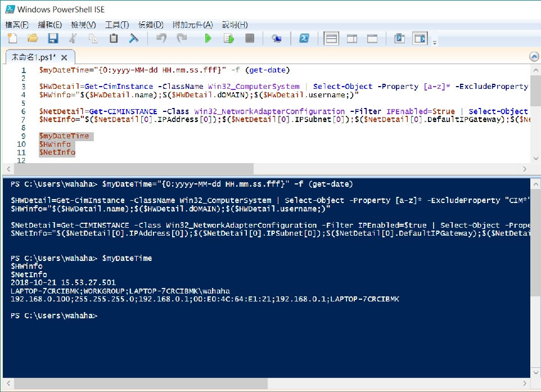Viewport: 541px width, 392px height.
Task: Cut selection with the scissors icon
Action: [x=73, y=38]
